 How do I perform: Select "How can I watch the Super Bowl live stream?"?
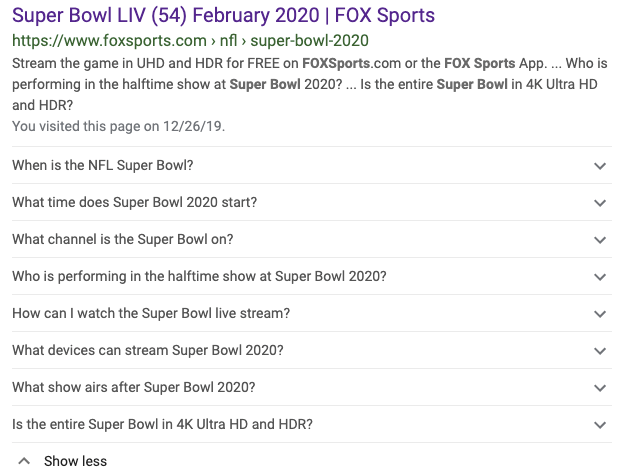point(151,314)
